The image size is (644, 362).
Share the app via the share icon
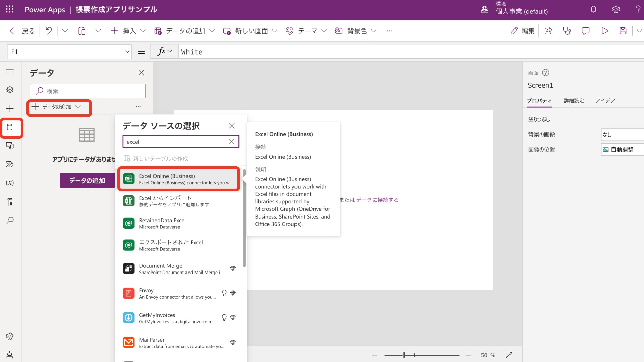pyautogui.click(x=548, y=31)
